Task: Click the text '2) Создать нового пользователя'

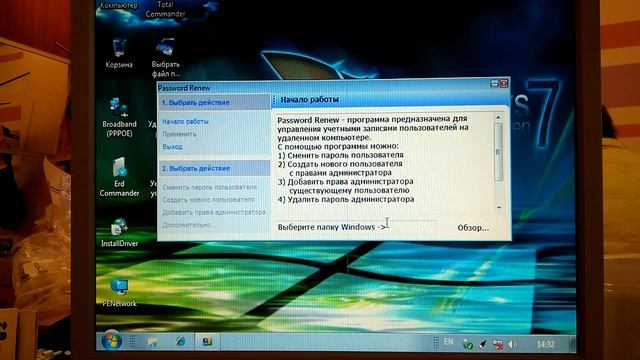Action: coord(340,164)
